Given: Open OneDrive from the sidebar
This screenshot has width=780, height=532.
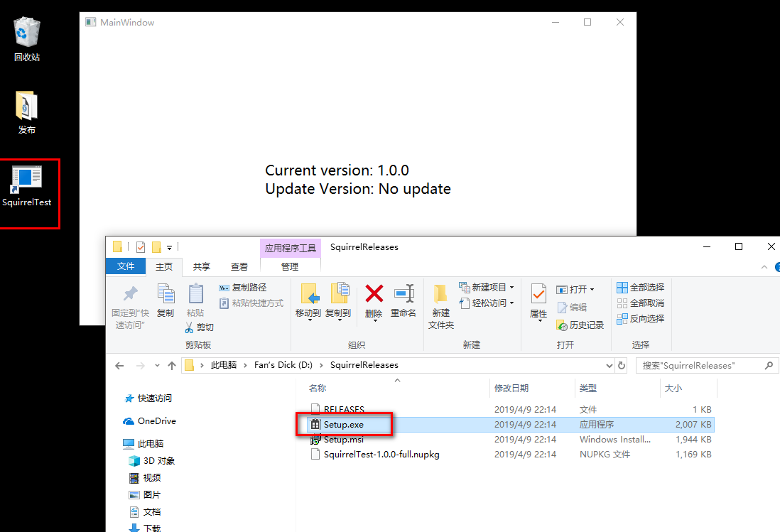Looking at the screenshot, I should [156, 420].
